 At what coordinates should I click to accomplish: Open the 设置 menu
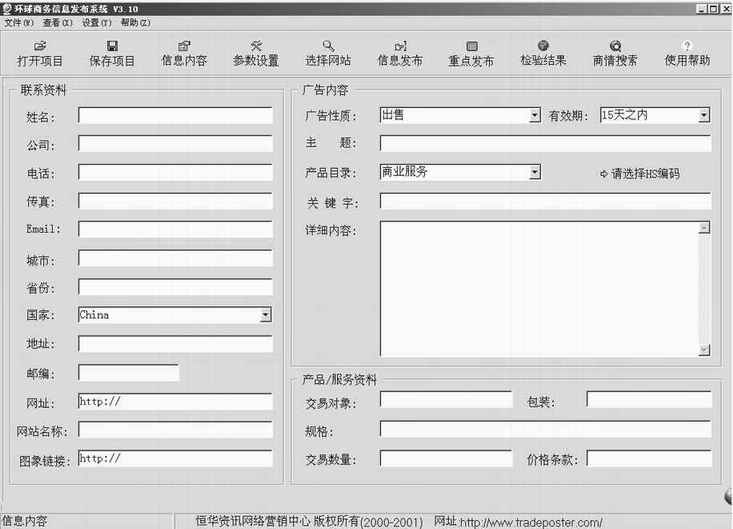[97, 22]
